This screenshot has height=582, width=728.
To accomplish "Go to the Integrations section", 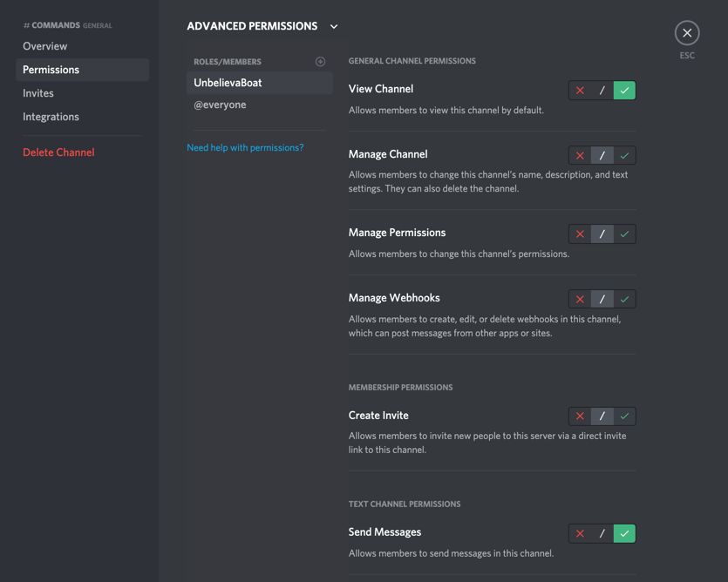I will [x=51, y=117].
